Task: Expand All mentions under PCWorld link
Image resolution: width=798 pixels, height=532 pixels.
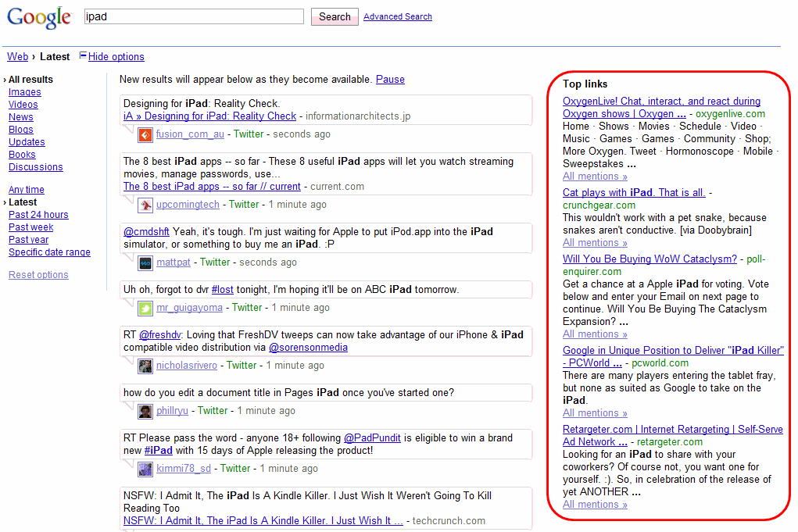Action: pyautogui.click(x=595, y=413)
